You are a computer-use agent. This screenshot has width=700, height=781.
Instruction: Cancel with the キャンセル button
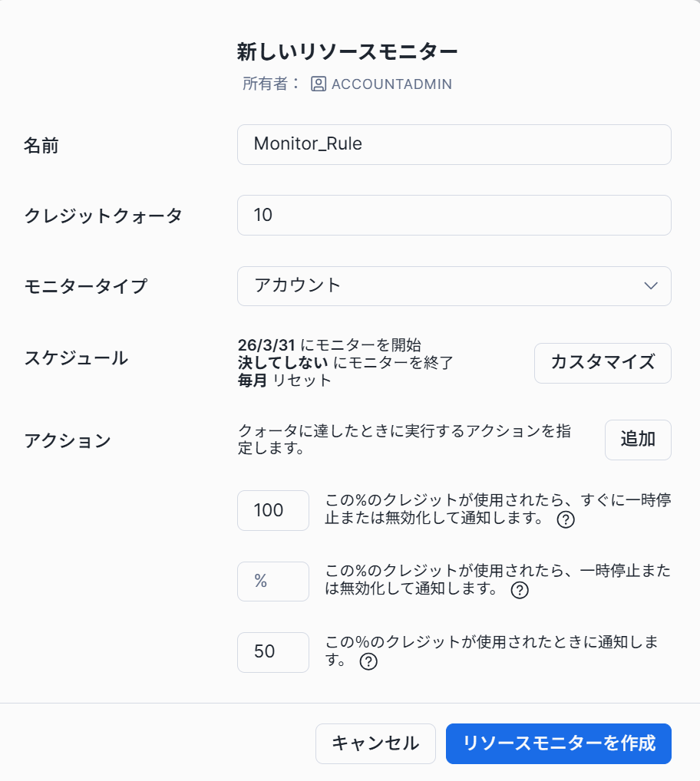375,743
